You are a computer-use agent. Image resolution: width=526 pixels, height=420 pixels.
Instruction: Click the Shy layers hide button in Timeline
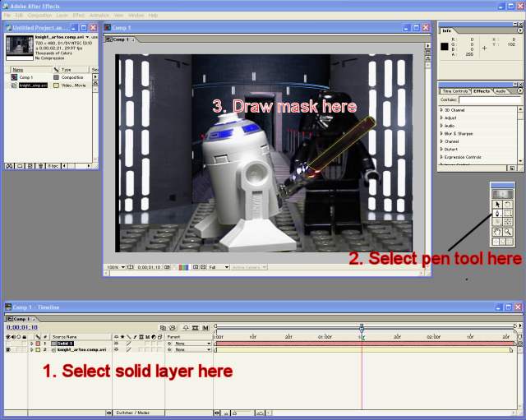pyautogui.click(x=186, y=328)
